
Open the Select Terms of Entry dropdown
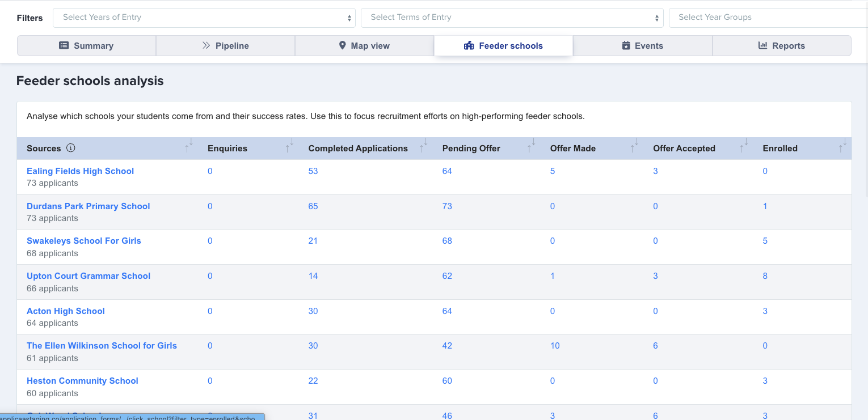(512, 18)
